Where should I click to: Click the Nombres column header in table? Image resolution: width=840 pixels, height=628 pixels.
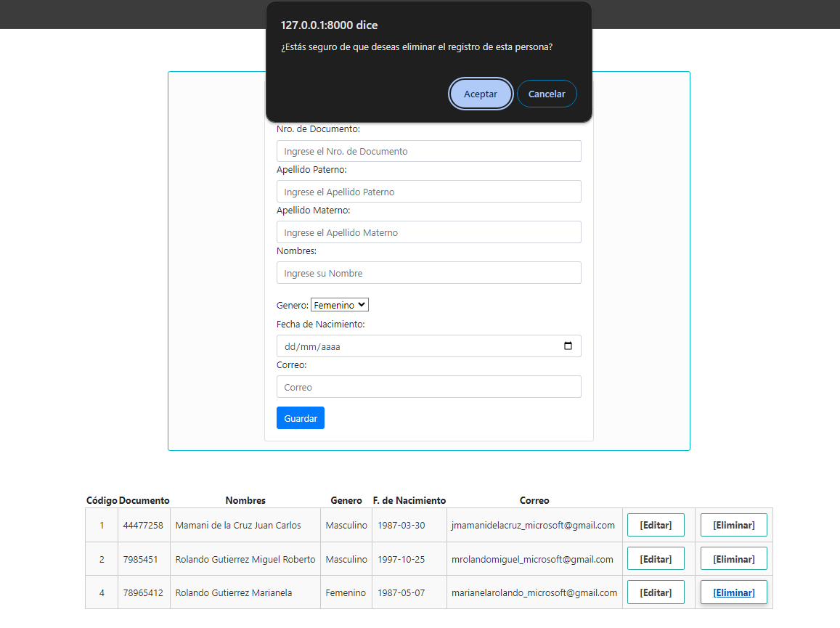click(245, 500)
